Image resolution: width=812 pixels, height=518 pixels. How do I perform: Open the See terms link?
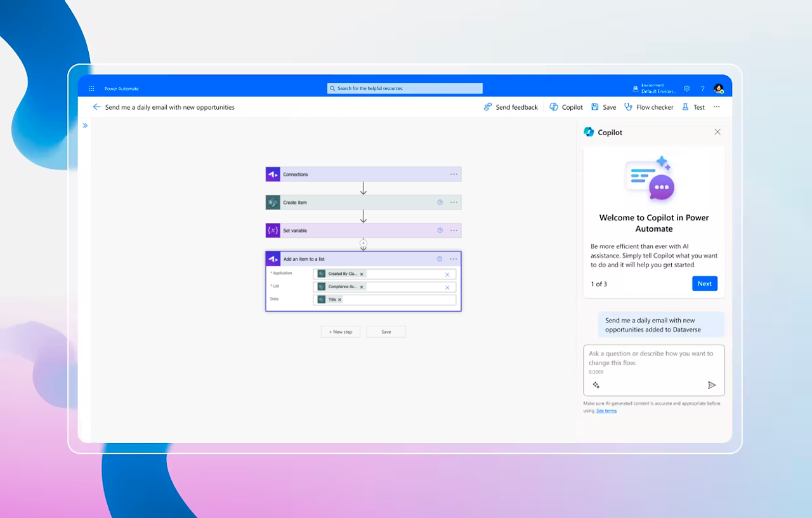pyautogui.click(x=606, y=411)
